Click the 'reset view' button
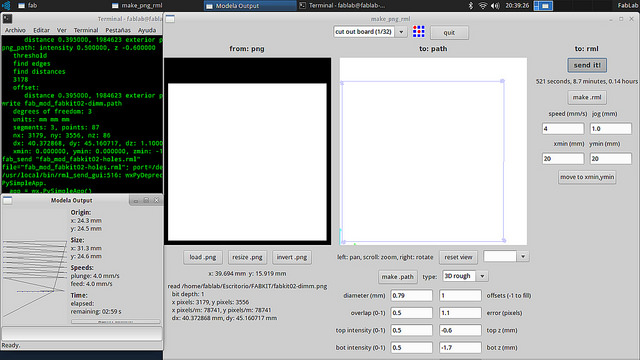 coord(458,257)
